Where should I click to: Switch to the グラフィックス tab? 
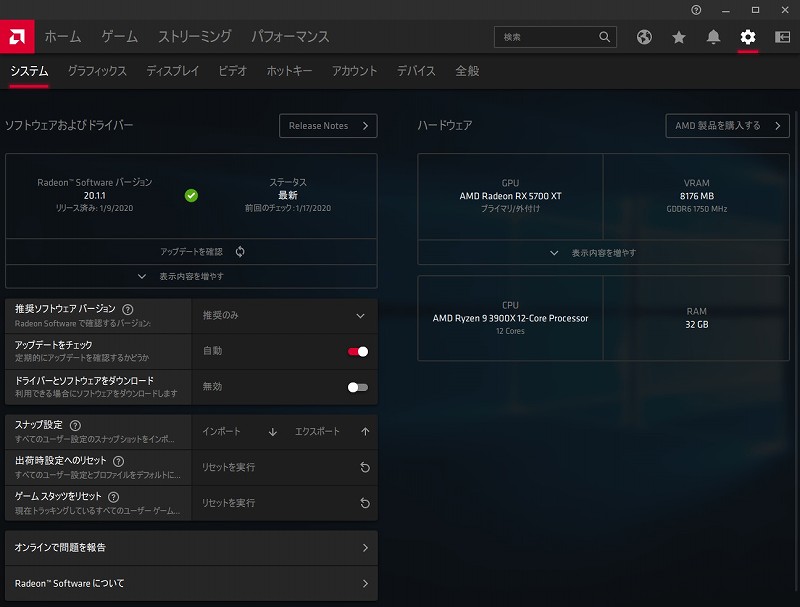pos(97,71)
